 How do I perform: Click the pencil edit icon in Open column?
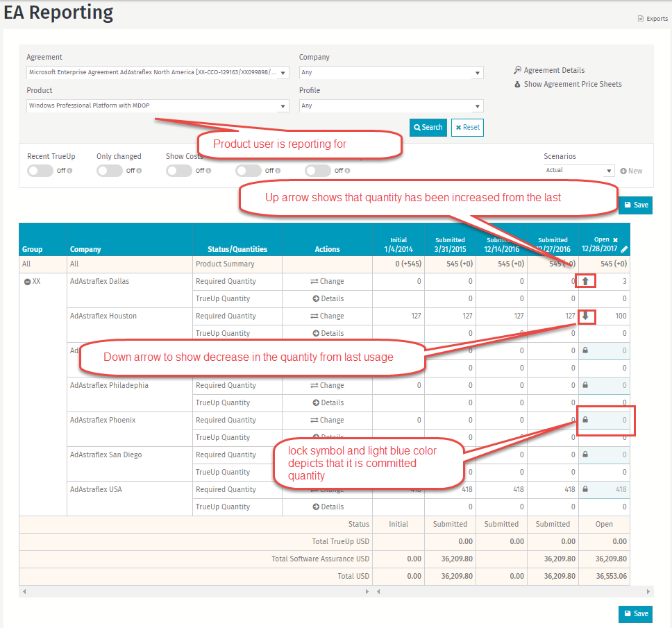pos(624,249)
